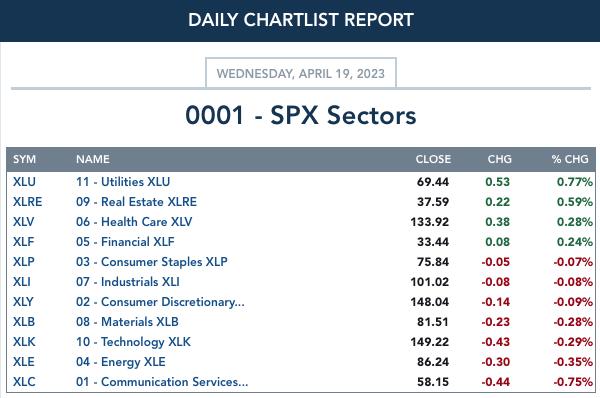Open 05 - Financial XLF chart
Screen dimensions: 600x398
click(x=125, y=242)
